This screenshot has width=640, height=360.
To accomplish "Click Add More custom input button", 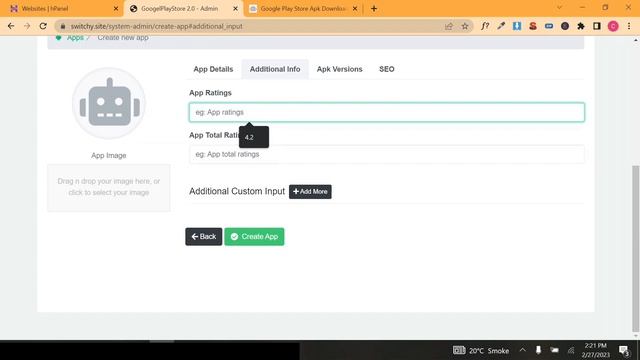I will tap(310, 192).
